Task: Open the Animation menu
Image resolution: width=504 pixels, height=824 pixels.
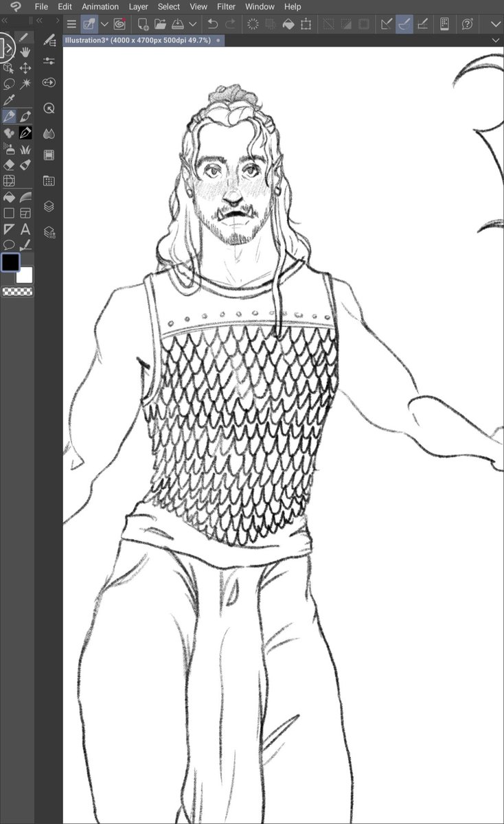Action: coord(100,7)
